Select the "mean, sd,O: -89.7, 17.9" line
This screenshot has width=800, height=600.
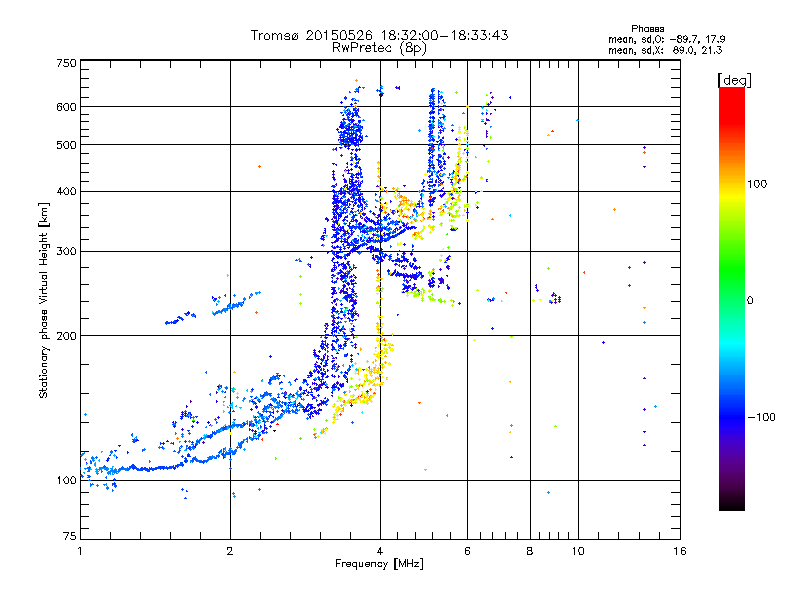[x=666, y=39]
